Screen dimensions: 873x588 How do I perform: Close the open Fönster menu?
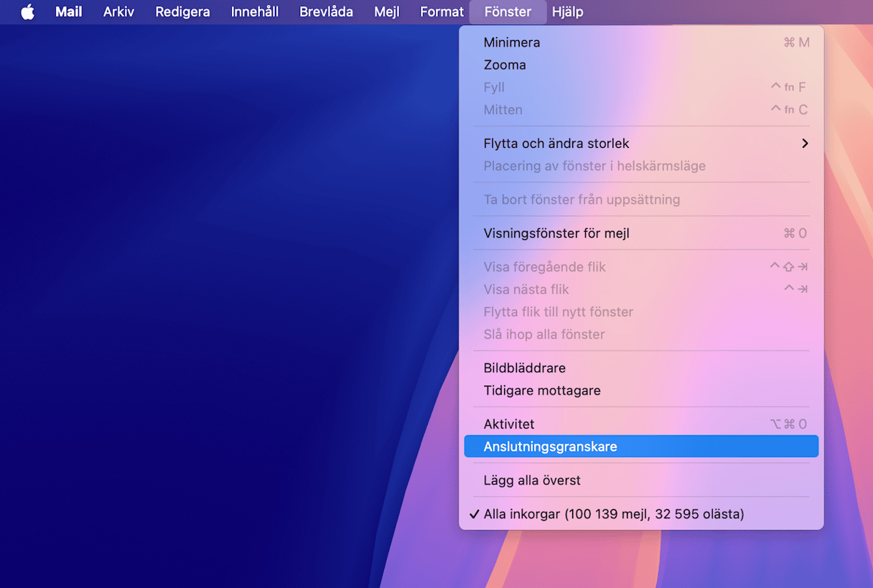pos(508,12)
